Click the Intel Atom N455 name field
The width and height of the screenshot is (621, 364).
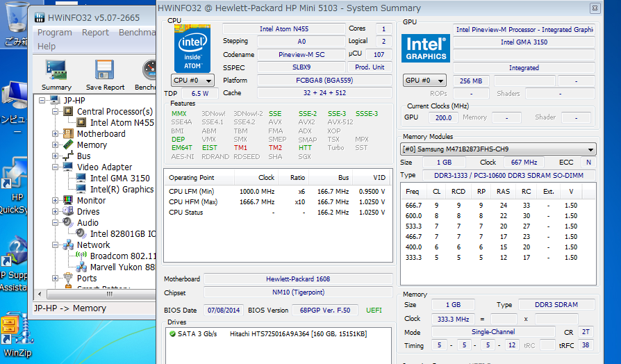[x=283, y=29]
